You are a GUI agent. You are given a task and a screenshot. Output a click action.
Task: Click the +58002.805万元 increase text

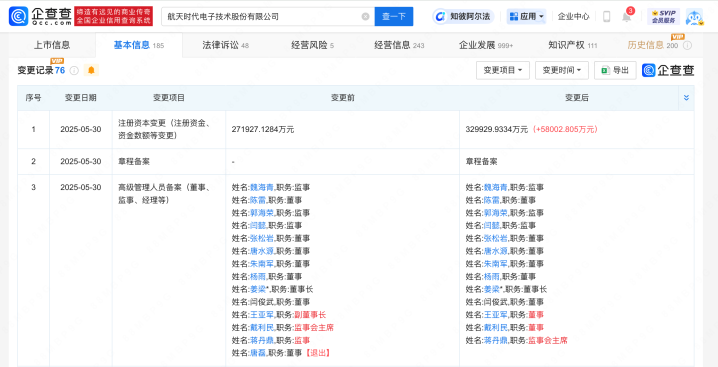coord(565,130)
